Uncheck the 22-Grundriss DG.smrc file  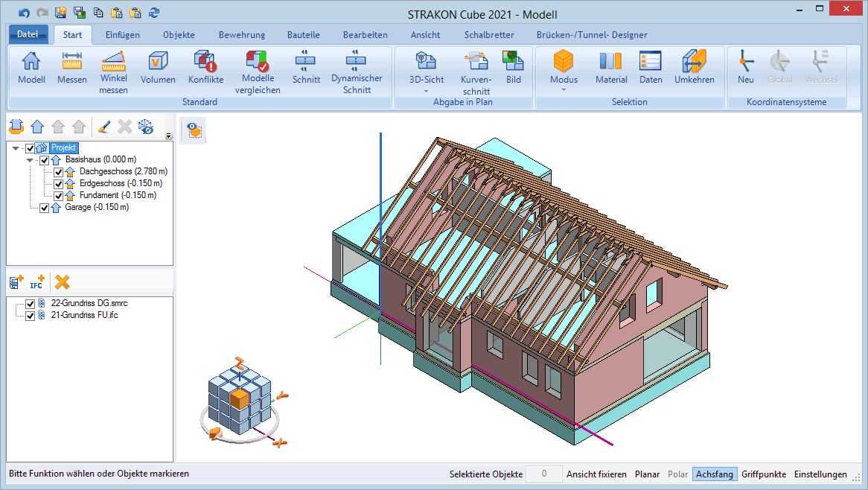(x=30, y=304)
